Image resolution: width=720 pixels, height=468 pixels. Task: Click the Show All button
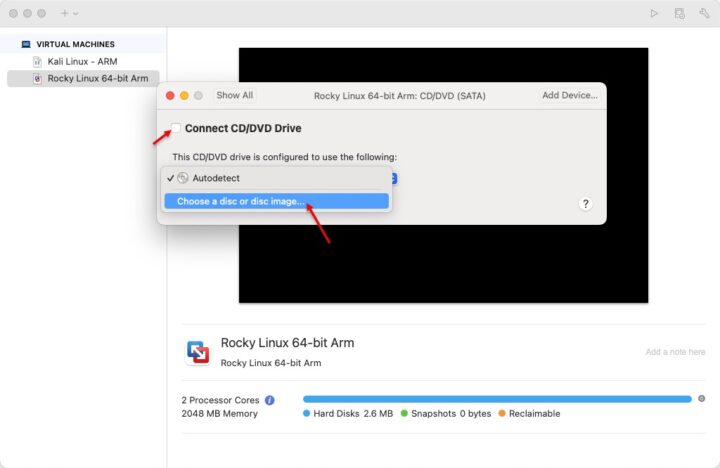click(x=235, y=95)
